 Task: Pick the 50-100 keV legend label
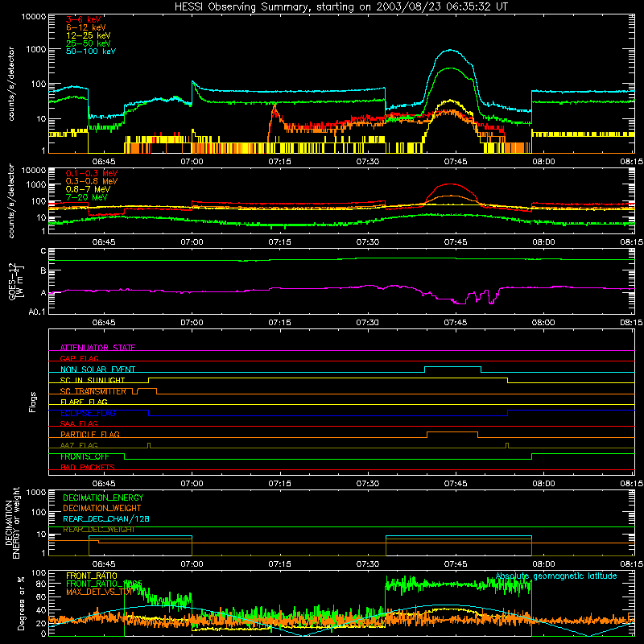[x=91, y=52]
